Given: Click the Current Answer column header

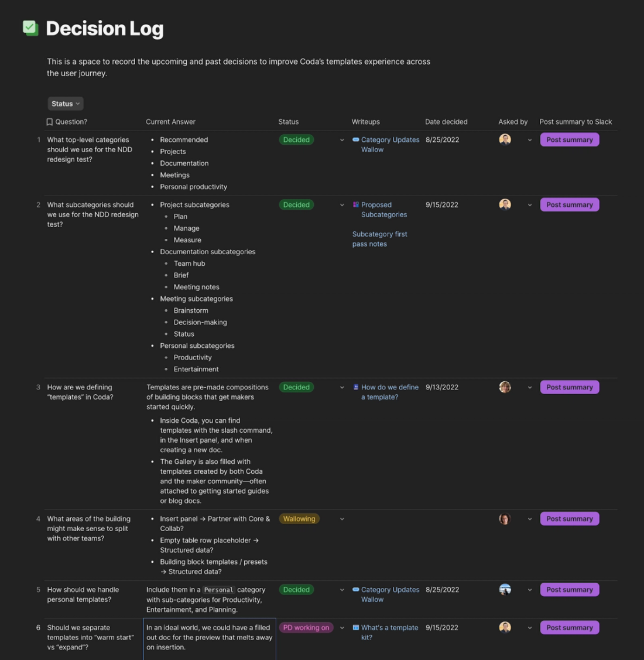Looking at the screenshot, I should [x=170, y=122].
